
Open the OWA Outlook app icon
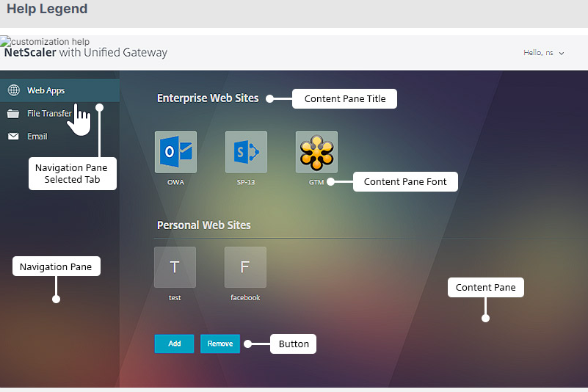(175, 152)
